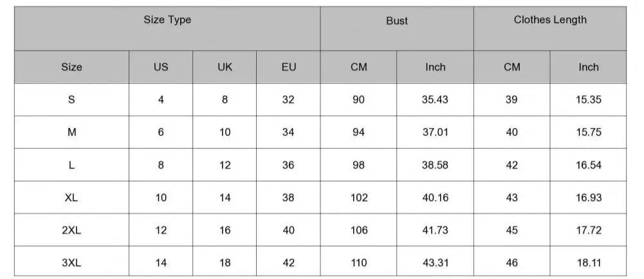Select the 3XL row label
The width and height of the screenshot is (644, 279).
point(71,262)
